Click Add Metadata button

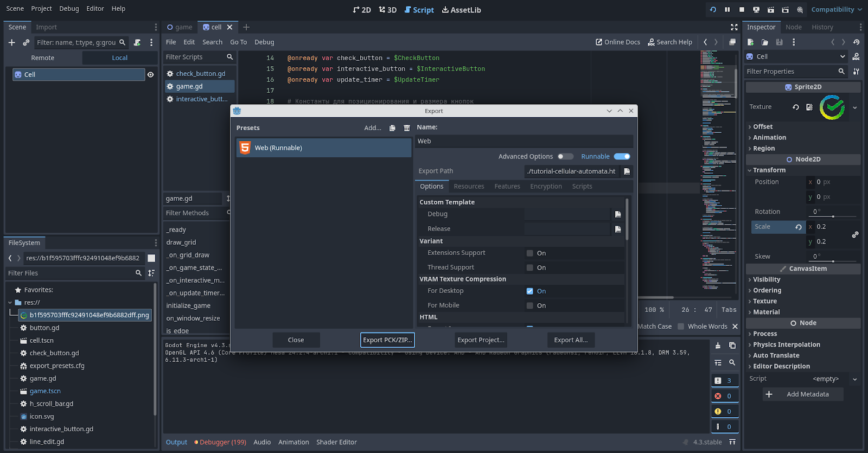pyautogui.click(x=803, y=394)
